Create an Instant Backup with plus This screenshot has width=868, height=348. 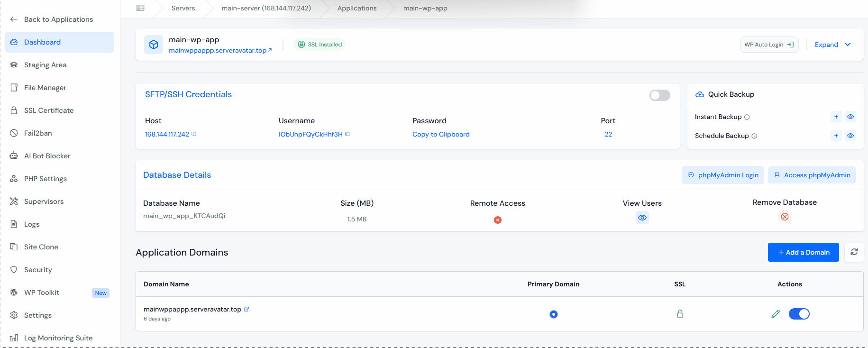pyautogui.click(x=836, y=117)
